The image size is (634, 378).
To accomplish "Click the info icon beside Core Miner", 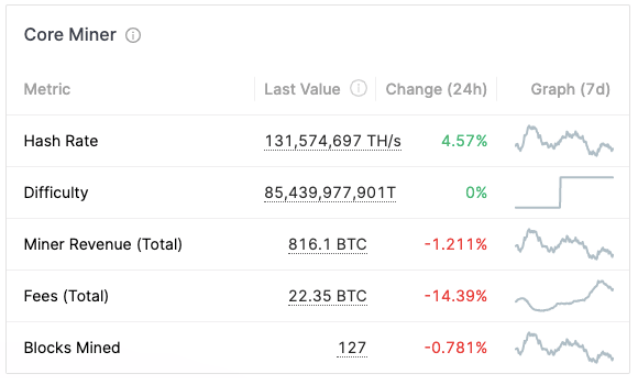I will pyautogui.click(x=133, y=36).
